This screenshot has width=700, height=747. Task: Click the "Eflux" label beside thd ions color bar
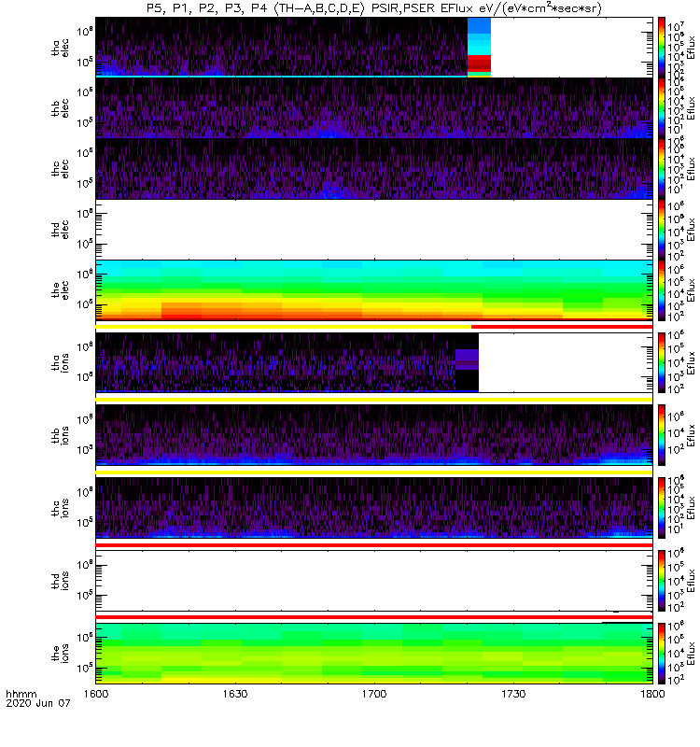[691, 581]
